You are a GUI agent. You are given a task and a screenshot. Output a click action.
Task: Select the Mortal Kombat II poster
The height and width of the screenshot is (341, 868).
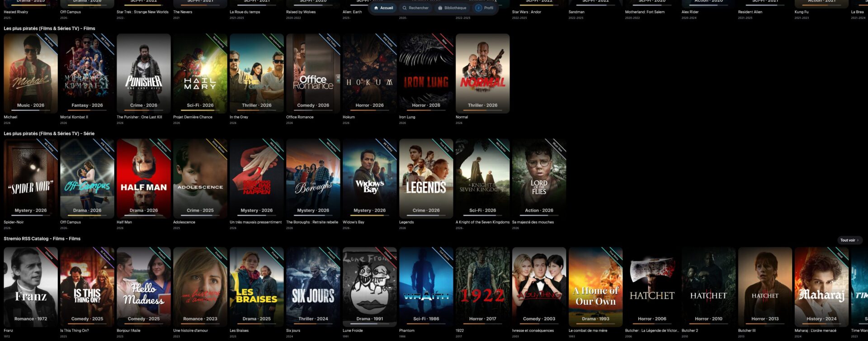click(87, 73)
